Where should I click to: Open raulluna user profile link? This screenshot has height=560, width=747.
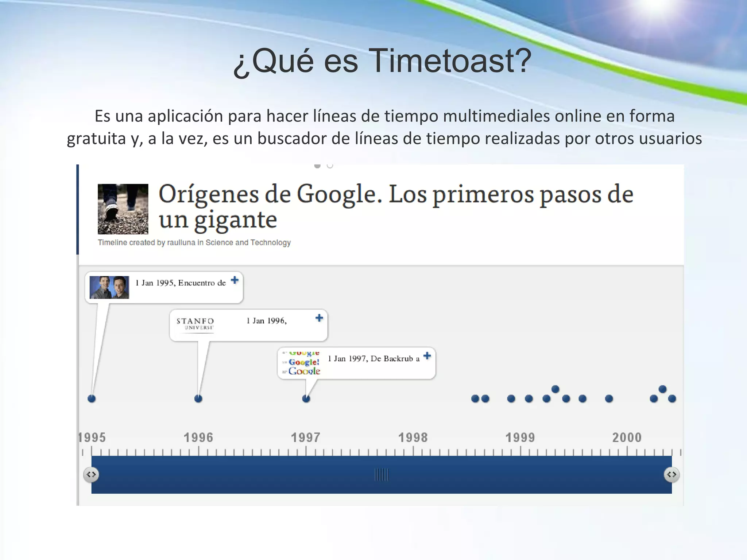(181, 242)
